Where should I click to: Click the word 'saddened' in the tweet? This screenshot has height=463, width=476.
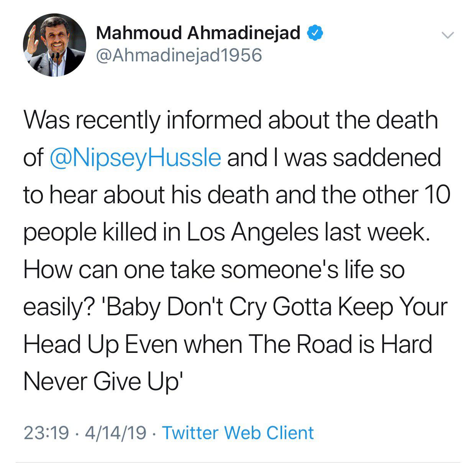tap(387, 158)
